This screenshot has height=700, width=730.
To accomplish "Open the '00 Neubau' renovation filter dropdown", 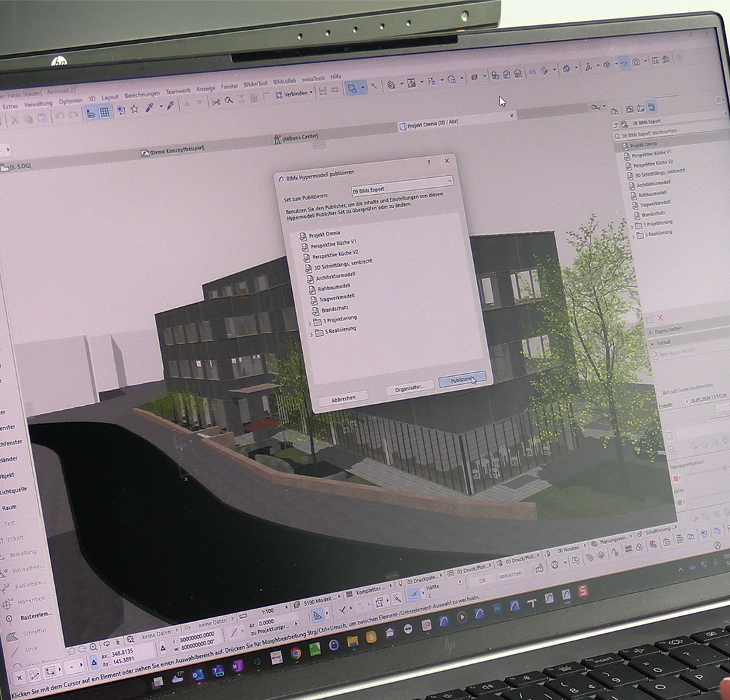I will click(564, 551).
